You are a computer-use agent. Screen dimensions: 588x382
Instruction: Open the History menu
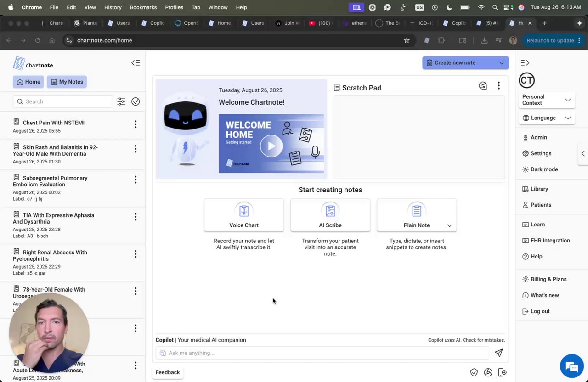pos(113,7)
